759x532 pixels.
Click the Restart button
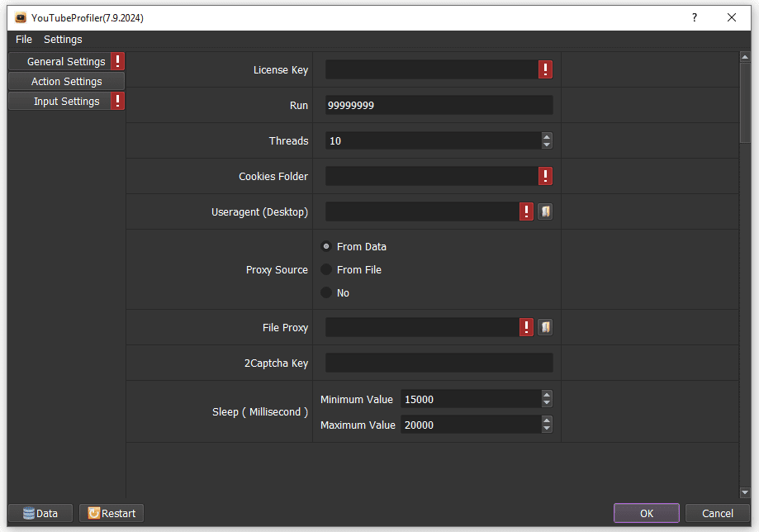pos(111,513)
